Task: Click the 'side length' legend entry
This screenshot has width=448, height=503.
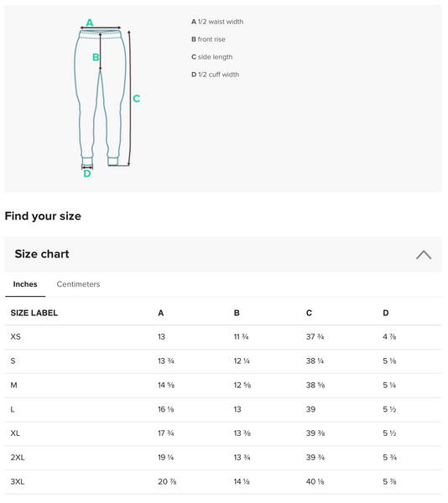Action: click(214, 57)
